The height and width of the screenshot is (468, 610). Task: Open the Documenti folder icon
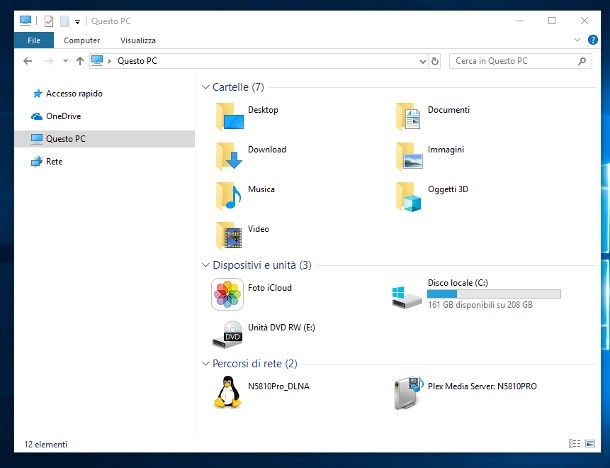point(408,116)
